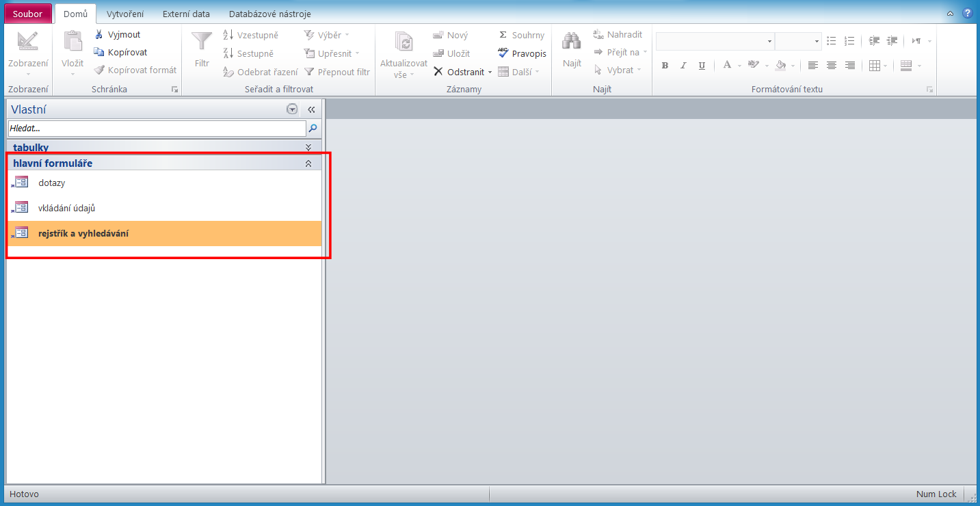Image resolution: width=980 pixels, height=506 pixels.
Task: Sort Sestupně descending
Action: click(x=248, y=53)
